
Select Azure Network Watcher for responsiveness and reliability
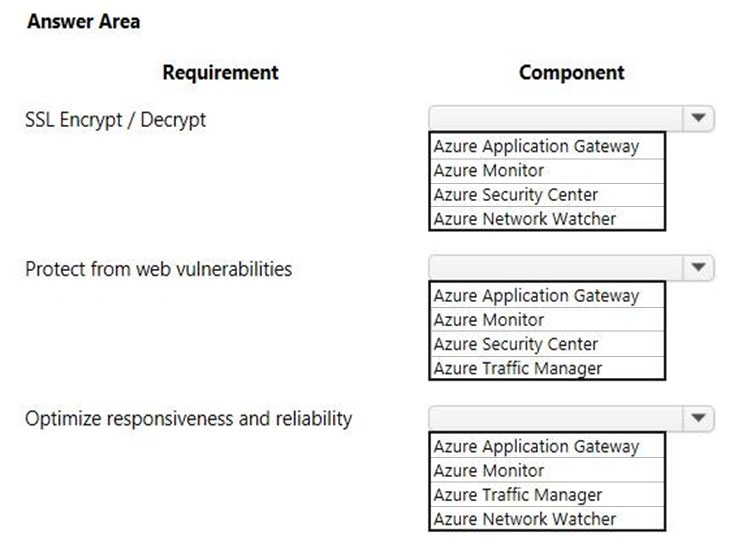pyautogui.click(x=547, y=519)
